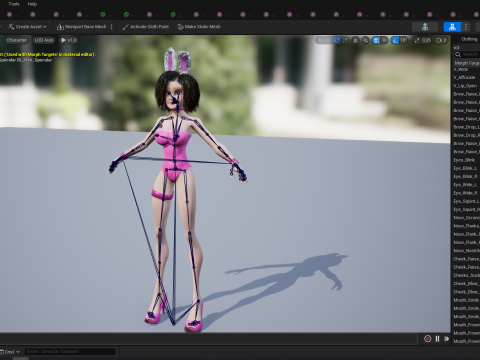The height and width of the screenshot is (360, 480).
Task: Select the Cheeks_Suck morph target
Action: point(467,275)
